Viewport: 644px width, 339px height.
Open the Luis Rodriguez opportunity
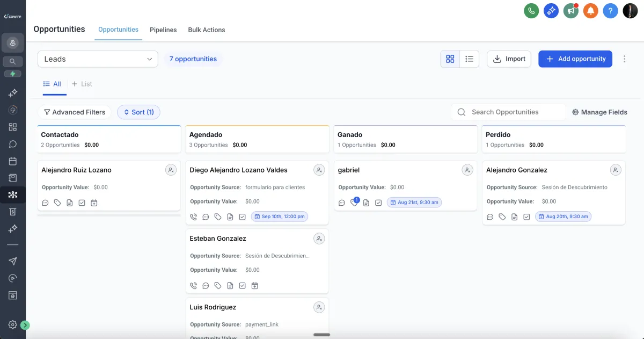213,307
